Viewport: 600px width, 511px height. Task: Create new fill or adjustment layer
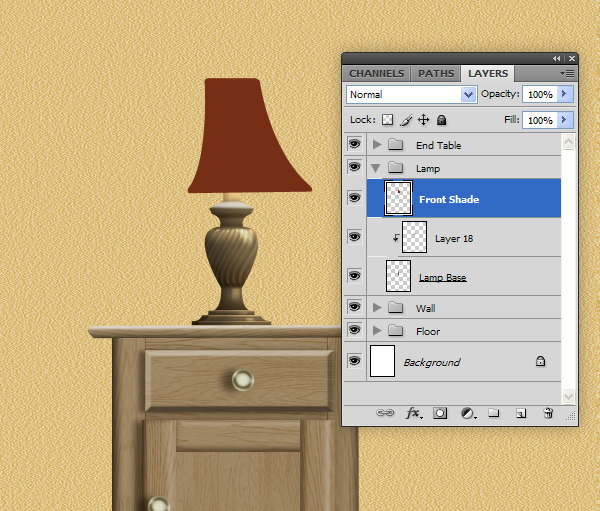pos(467,413)
